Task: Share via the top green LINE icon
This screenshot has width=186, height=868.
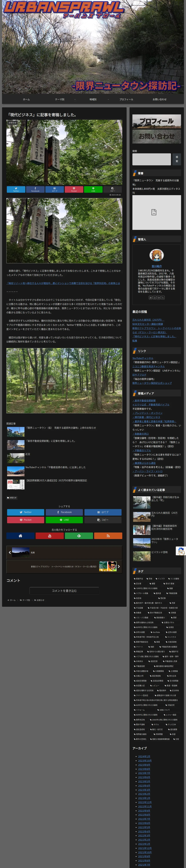Action: pos(93,189)
